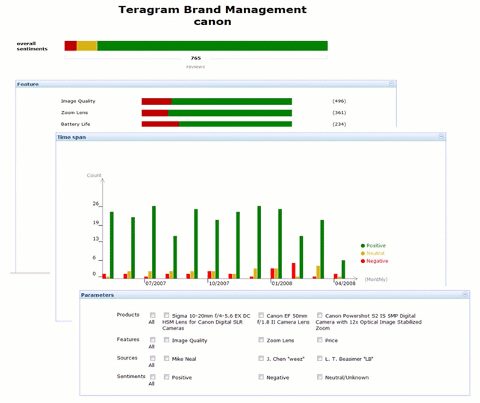Click red segment of overall sentiments bar
The image size is (480, 403).
click(x=71, y=46)
